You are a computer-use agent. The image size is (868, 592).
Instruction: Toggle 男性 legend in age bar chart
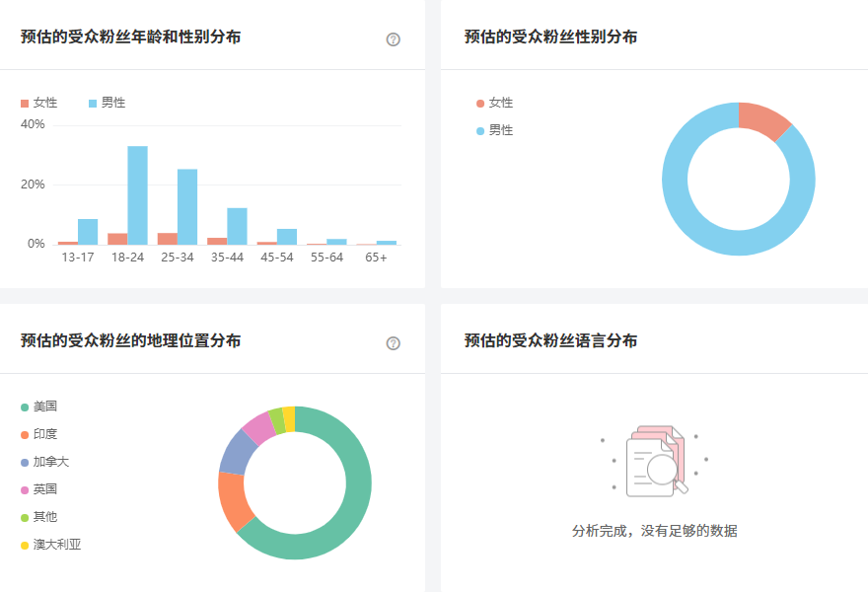(108, 103)
